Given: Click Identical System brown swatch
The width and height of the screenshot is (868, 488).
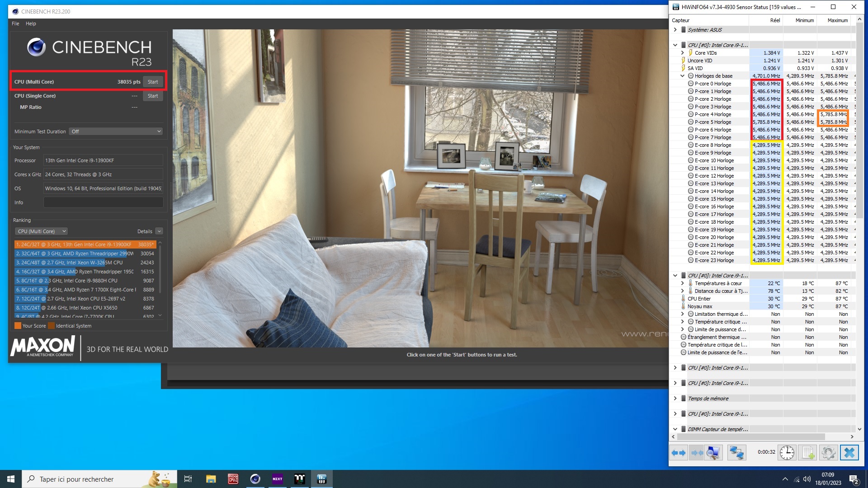Looking at the screenshot, I should [x=51, y=326].
